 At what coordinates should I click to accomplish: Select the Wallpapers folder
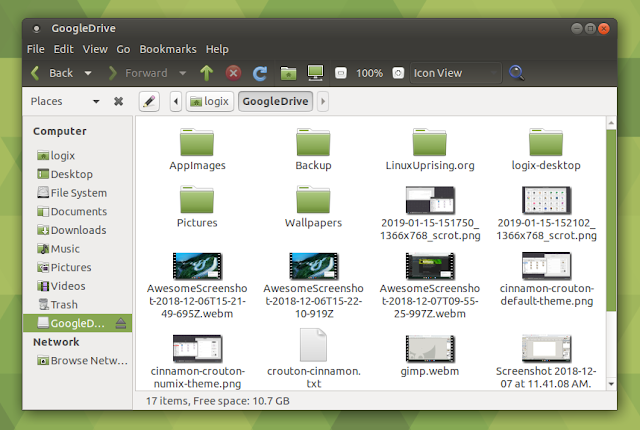point(313,207)
